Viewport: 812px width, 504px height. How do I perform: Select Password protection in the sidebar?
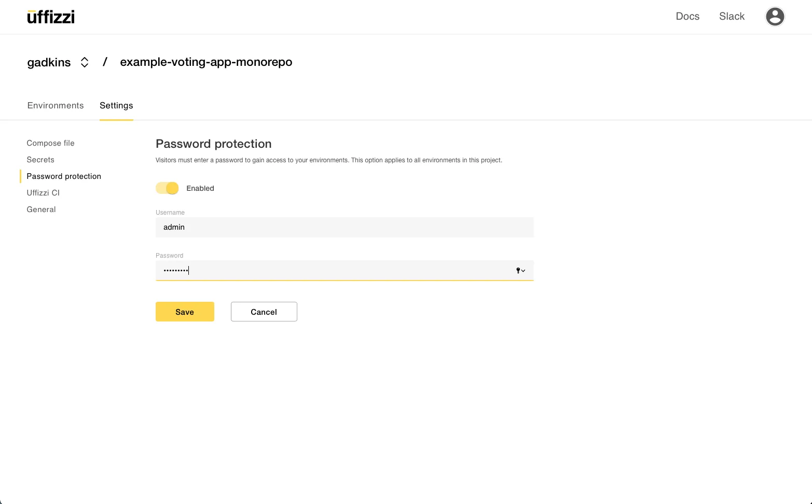point(64,176)
